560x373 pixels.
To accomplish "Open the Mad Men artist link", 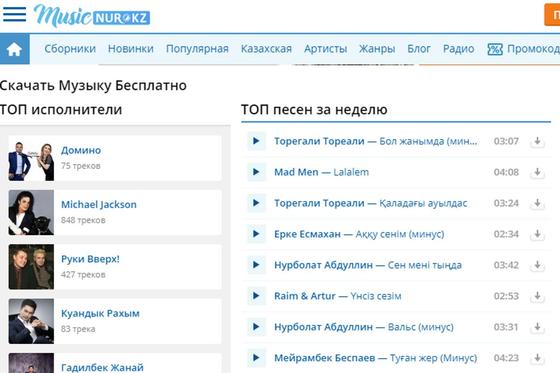I will point(296,172).
